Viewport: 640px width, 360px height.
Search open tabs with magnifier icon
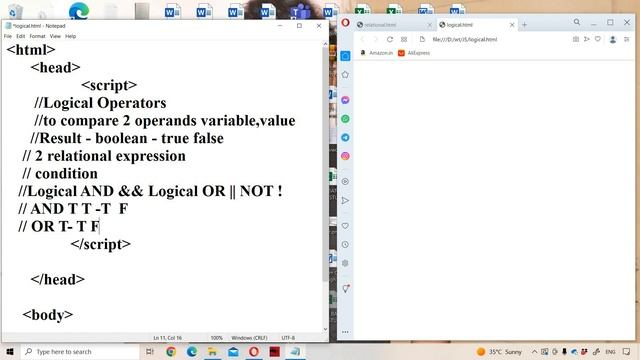tap(577, 22)
